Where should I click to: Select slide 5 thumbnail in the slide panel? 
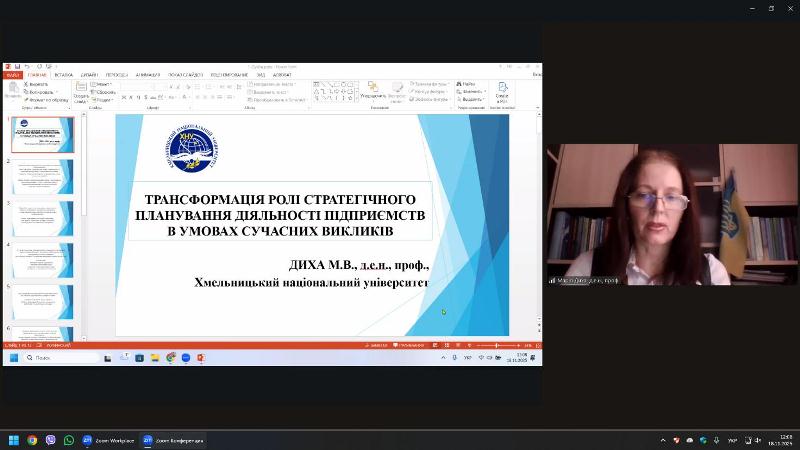43,302
